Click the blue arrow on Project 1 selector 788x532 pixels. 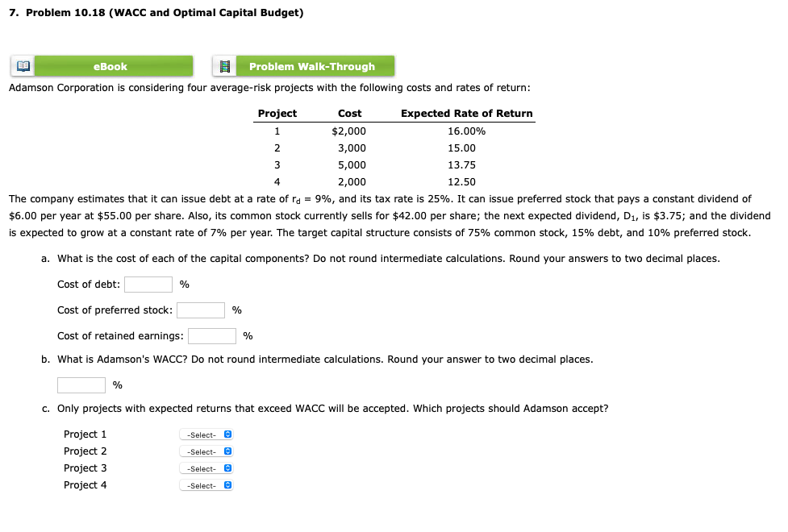[x=227, y=434]
